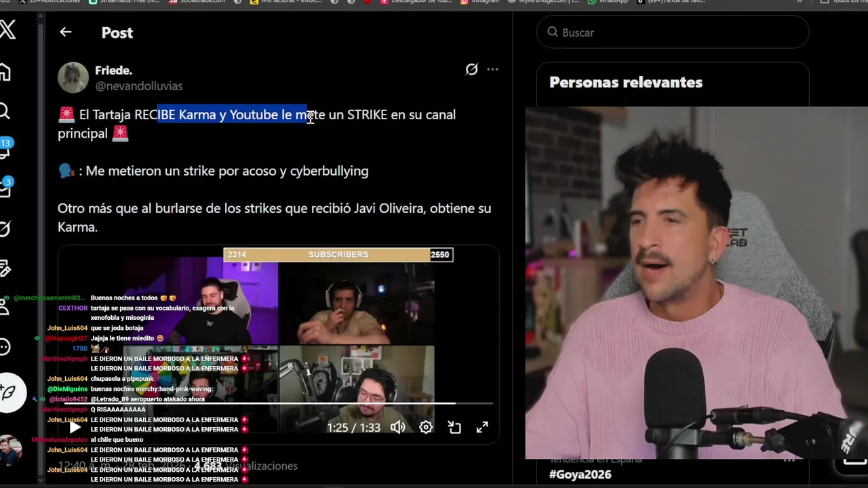Click the highlighted text 'Karma y Youtube'
Screen dimensions: 868x488
pos(229,115)
